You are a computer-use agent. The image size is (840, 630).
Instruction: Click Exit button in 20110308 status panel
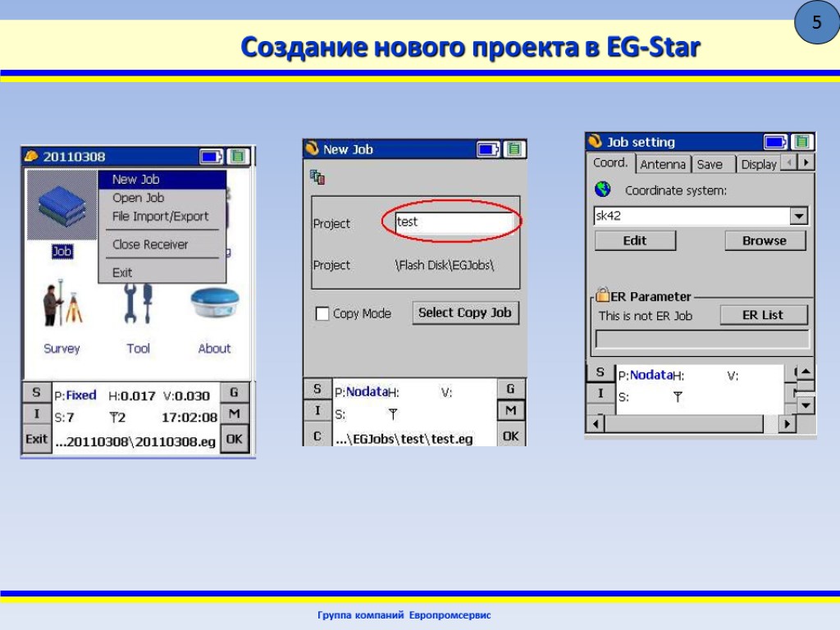pyautogui.click(x=36, y=440)
